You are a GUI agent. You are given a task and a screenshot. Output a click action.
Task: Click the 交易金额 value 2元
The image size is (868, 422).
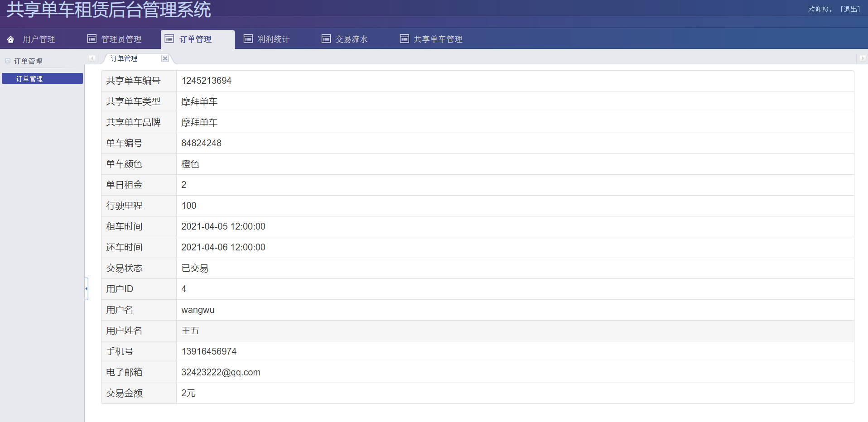pos(188,393)
